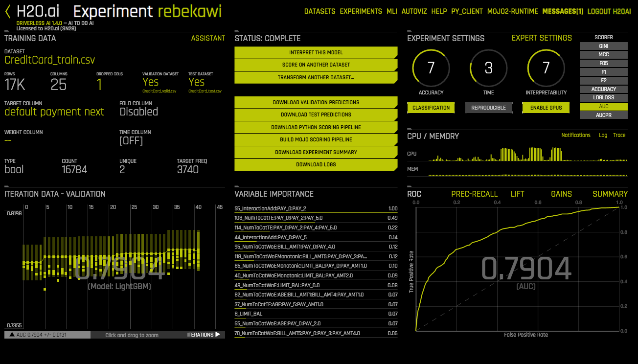This screenshot has width=638, height=364.
Task: Click the CPU usage bar graph
Action: 527,154
